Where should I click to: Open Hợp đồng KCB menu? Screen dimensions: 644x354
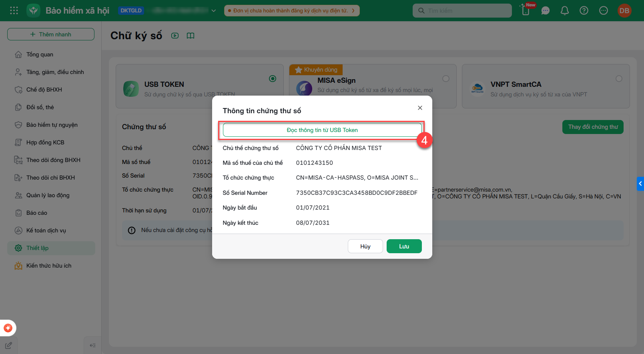[51, 142]
